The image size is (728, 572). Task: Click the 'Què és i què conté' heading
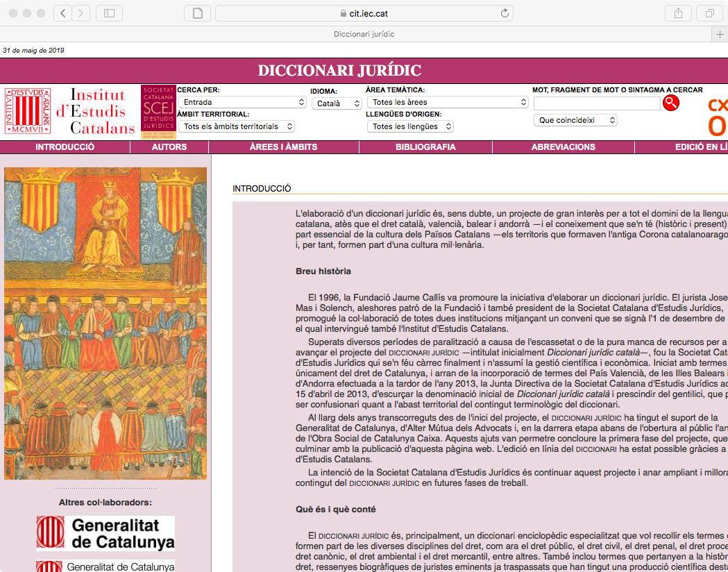tap(336, 510)
